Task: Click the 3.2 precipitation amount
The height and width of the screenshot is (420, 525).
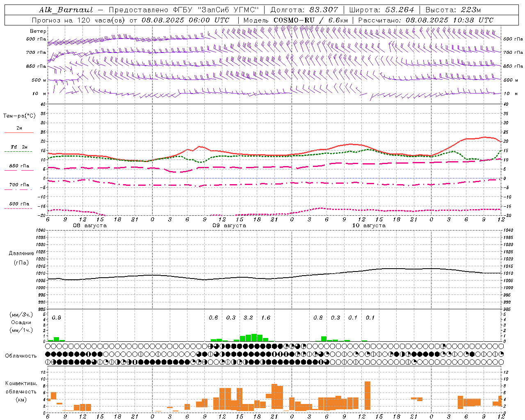Action: (x=248, y=317)
